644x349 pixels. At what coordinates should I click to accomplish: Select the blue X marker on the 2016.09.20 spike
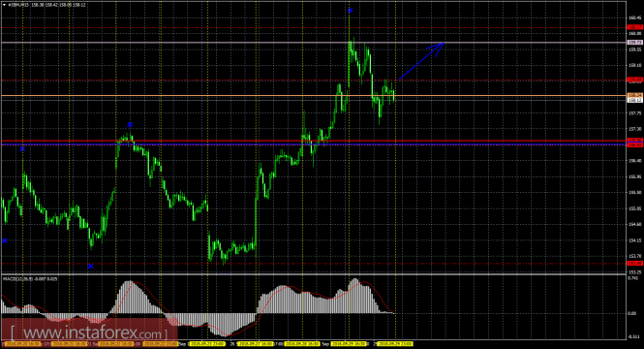coord(22,148)
